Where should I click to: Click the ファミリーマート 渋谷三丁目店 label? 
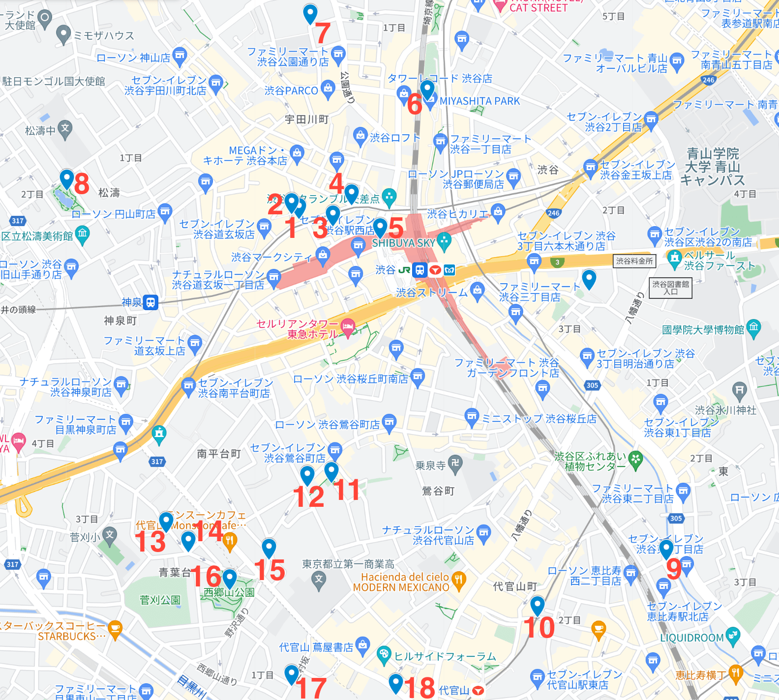coord(539,292)
